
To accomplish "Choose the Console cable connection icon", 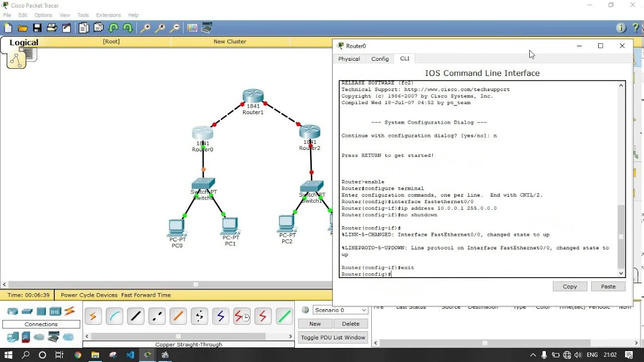I will [114, 316].
